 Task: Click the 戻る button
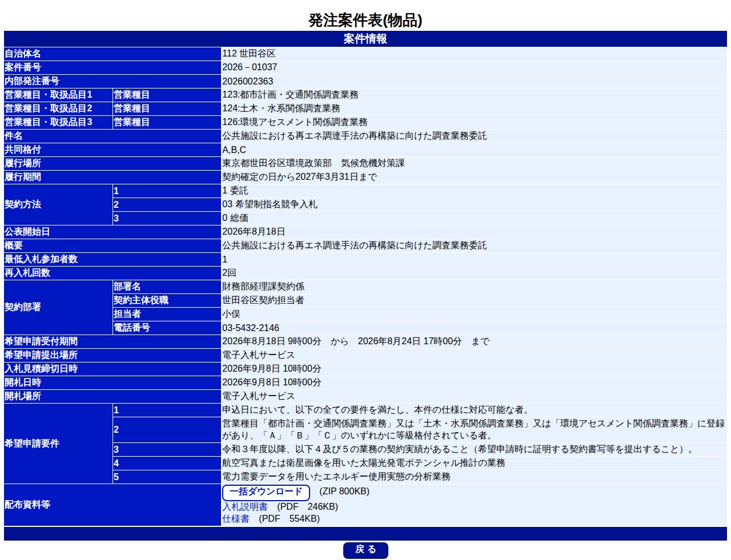[x=365, y=550]
